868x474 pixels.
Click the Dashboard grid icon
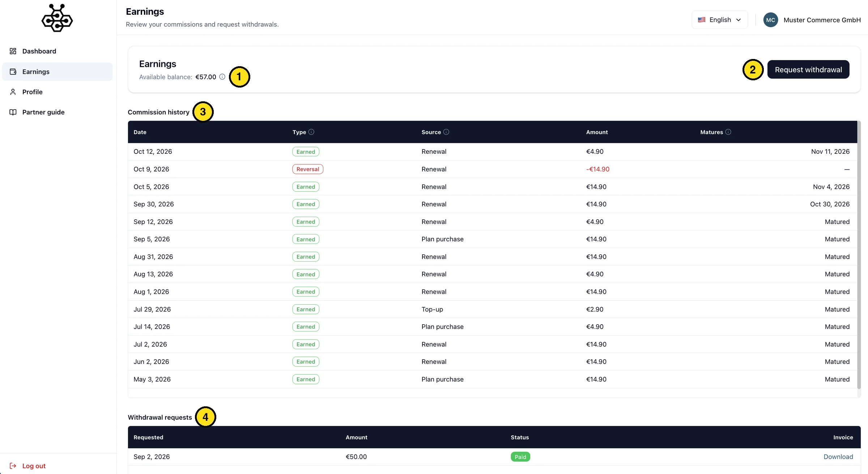(13, 51)
